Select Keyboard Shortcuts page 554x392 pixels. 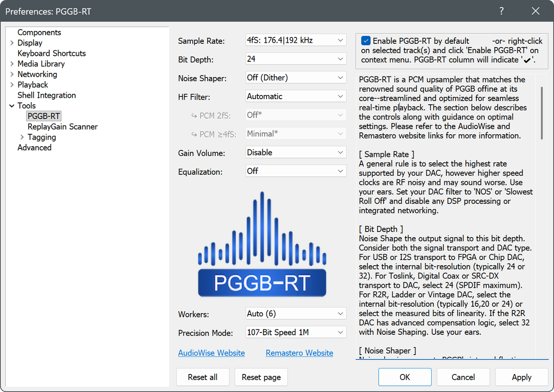pos(52,53)
